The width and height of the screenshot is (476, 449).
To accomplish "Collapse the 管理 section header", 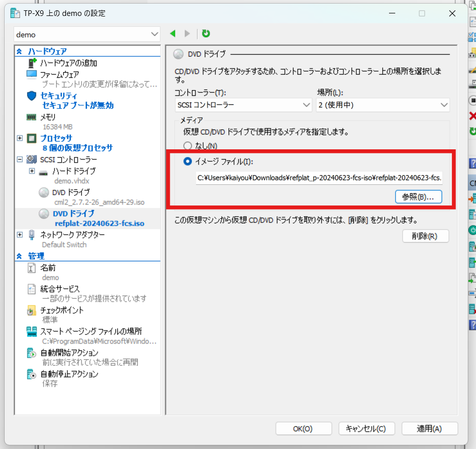I will point(19,256).
